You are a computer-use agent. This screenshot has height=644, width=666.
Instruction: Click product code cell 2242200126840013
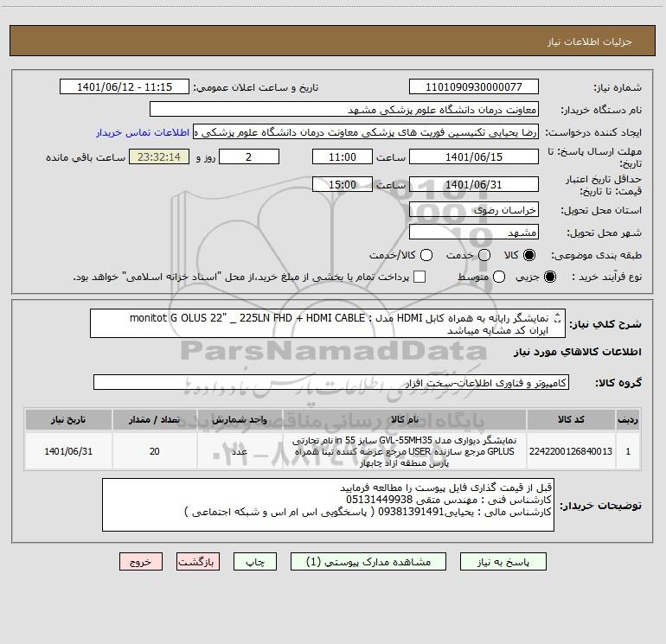(x=571, y=451)
